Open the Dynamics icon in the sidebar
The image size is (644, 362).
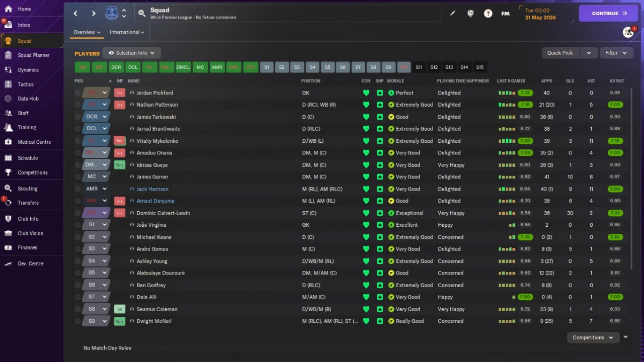pos(8,70)
